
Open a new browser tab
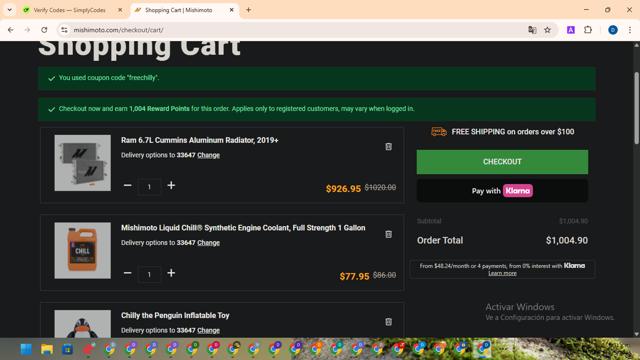tap(248, 10)
